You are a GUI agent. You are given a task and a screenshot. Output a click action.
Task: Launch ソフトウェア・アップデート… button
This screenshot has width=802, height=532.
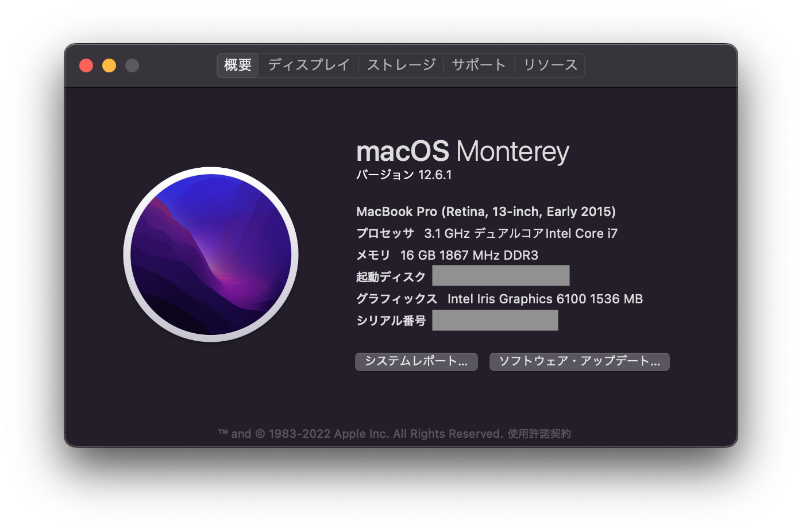click(580, 361)
